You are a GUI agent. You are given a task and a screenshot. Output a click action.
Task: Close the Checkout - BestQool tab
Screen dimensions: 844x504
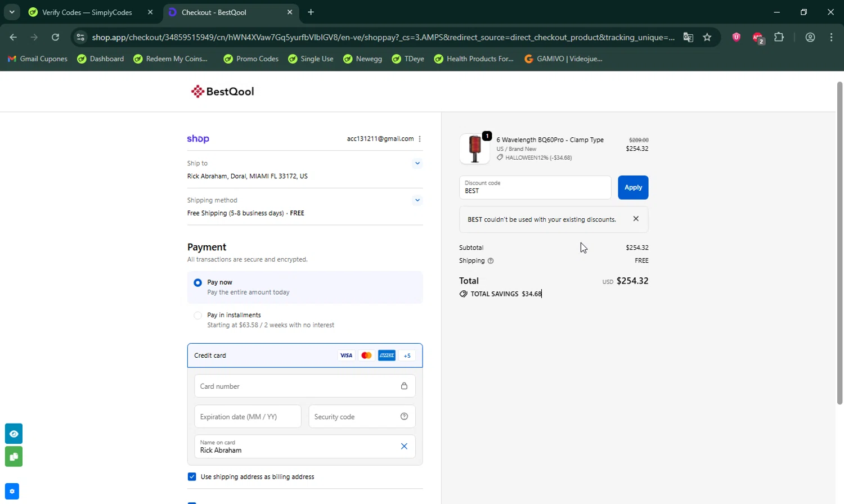tap(289, 12)
